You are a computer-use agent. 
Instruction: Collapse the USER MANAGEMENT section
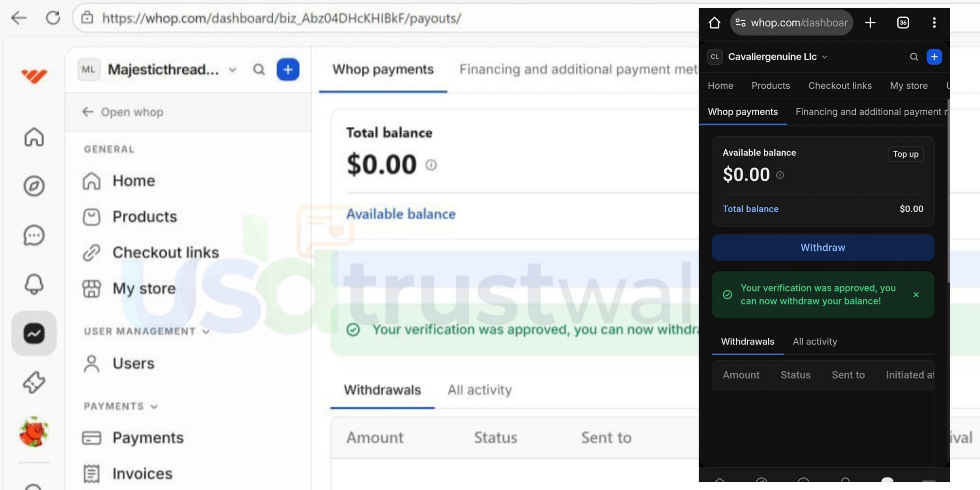point(206,332)
